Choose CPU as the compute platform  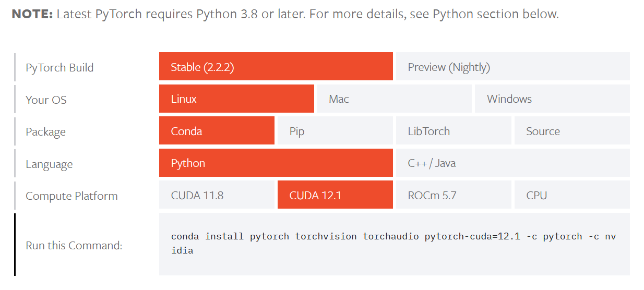click(571, 196)
